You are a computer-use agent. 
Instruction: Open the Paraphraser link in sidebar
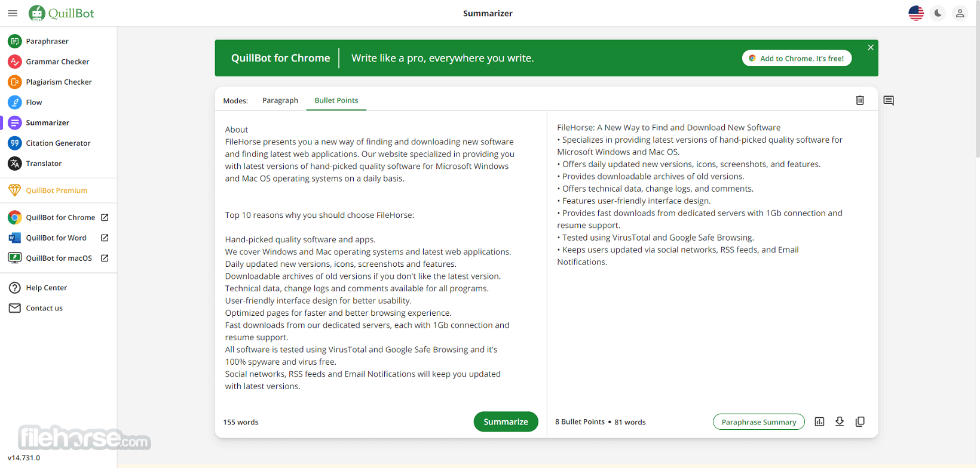47,41
